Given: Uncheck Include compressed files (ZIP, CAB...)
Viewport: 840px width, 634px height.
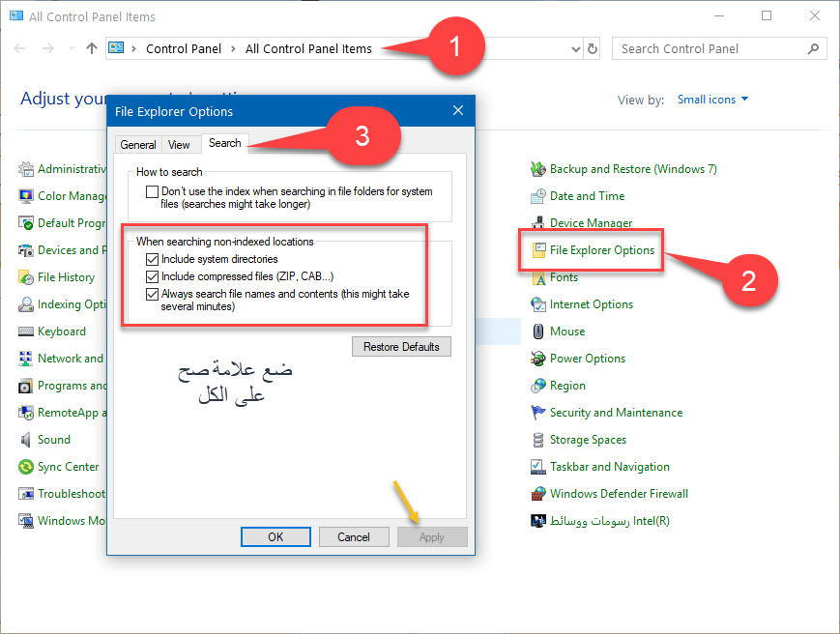Looking at the screenshot, I should [152, 276].
